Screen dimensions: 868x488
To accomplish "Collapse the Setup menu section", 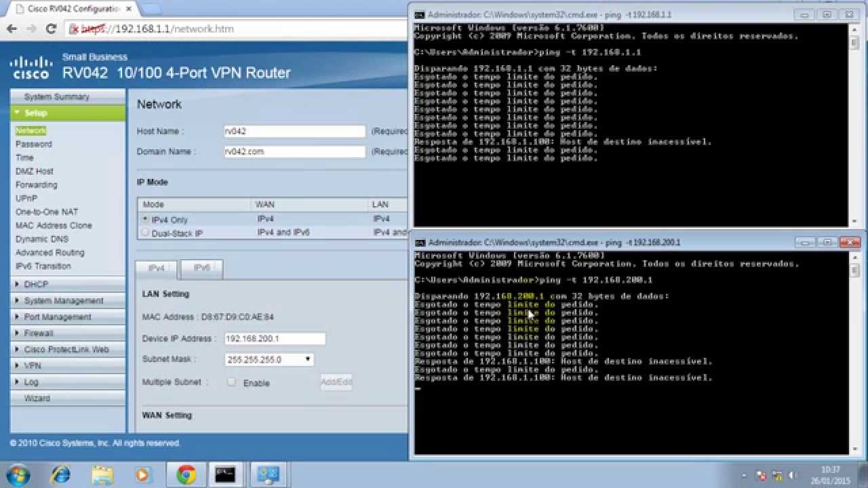I will [68, 113].
